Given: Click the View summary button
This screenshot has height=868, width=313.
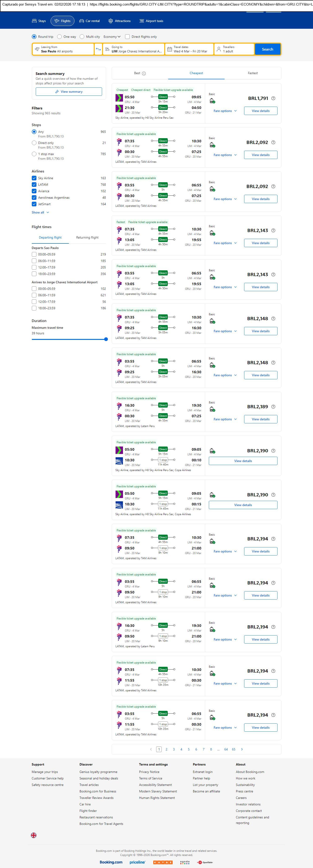Looking at the screenshot, I should coord(69,92).
